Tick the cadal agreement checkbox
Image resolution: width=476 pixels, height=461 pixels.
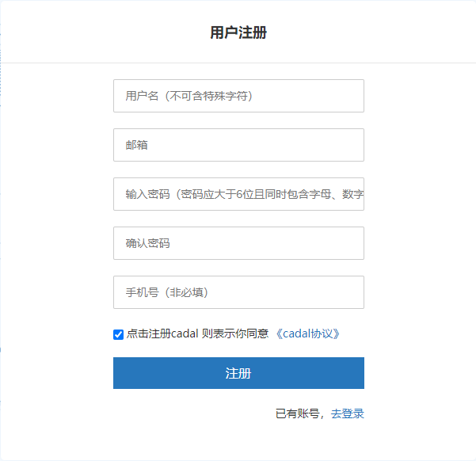[x=119, y=334]
